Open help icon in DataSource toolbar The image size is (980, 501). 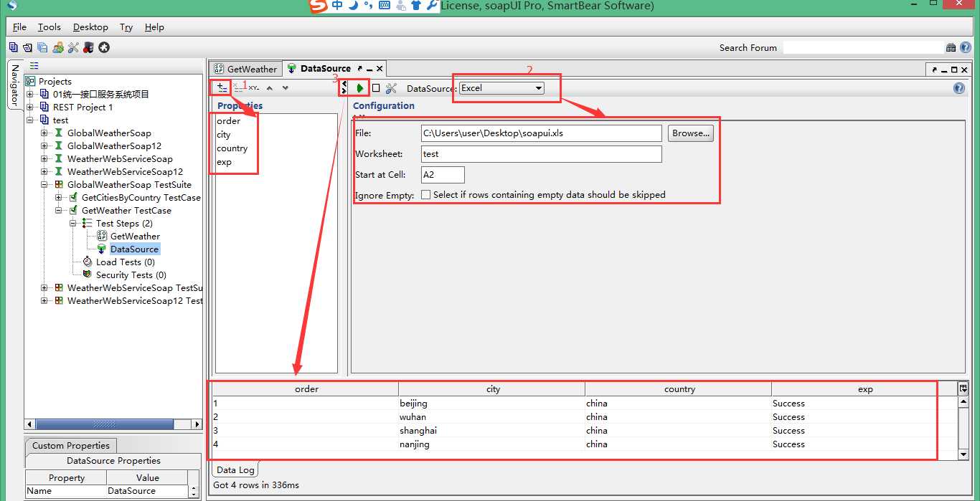[959, 88]
